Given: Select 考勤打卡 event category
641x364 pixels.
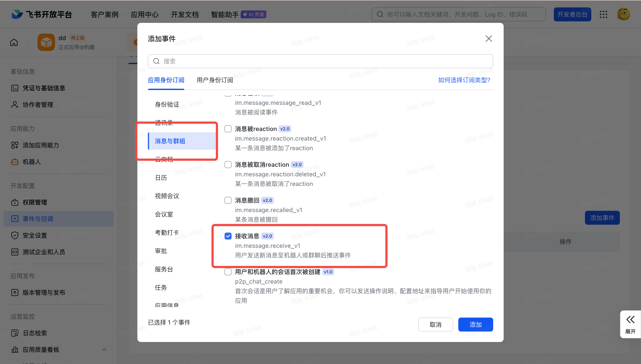Looking at the screenshot, I should click(x=167, y=233).
